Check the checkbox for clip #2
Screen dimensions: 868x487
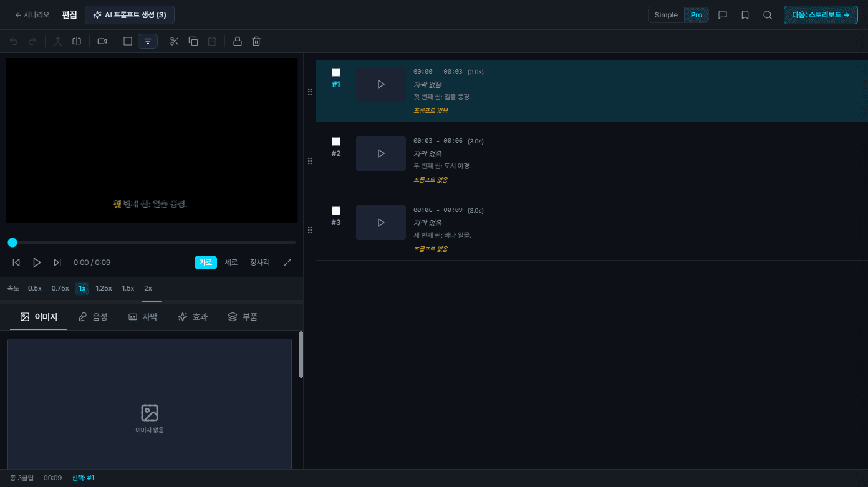coord(336,142)
